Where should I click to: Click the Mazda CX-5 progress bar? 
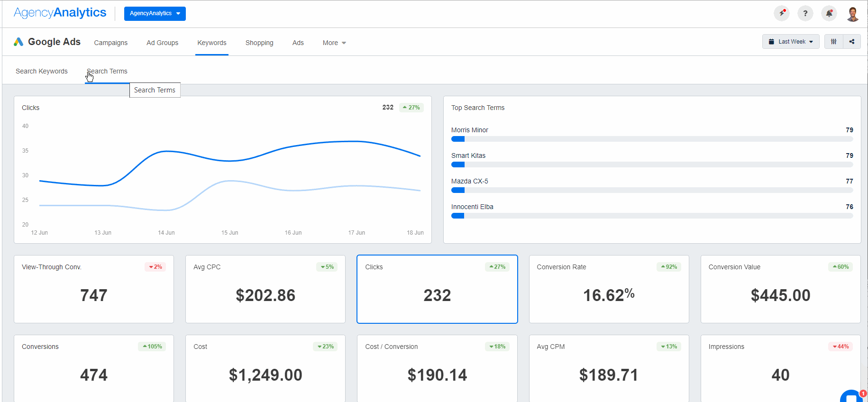pos(652,191)
